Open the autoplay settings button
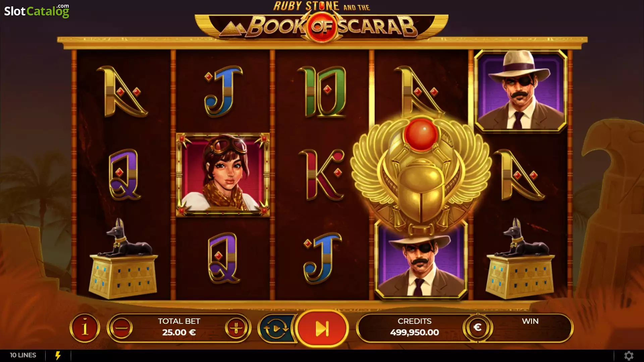This screenshot has height=362, width=644. (x=276, y=328)
